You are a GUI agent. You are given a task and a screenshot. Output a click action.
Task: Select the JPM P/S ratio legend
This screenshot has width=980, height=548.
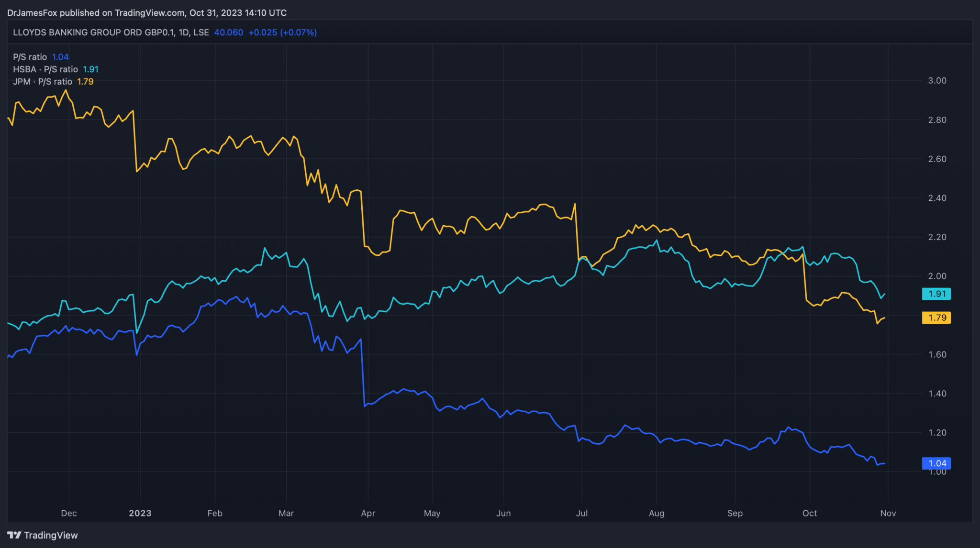click(x=43, y=82)
